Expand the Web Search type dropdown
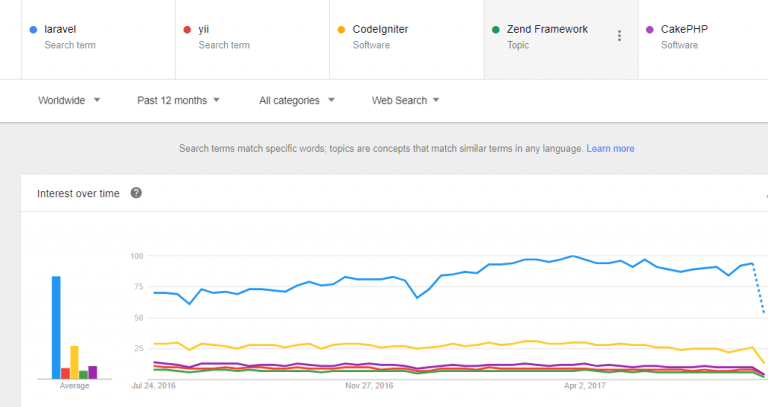 [x=405, y=100]
